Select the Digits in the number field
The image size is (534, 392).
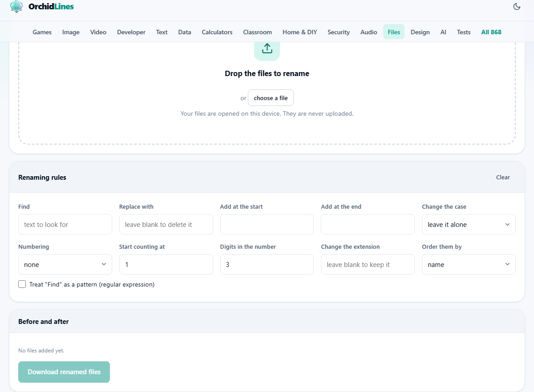267,264
